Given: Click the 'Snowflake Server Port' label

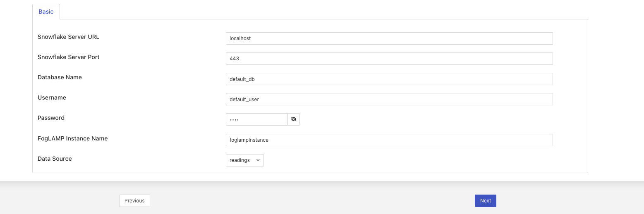Looking at the screenshot, I should 68,57.
